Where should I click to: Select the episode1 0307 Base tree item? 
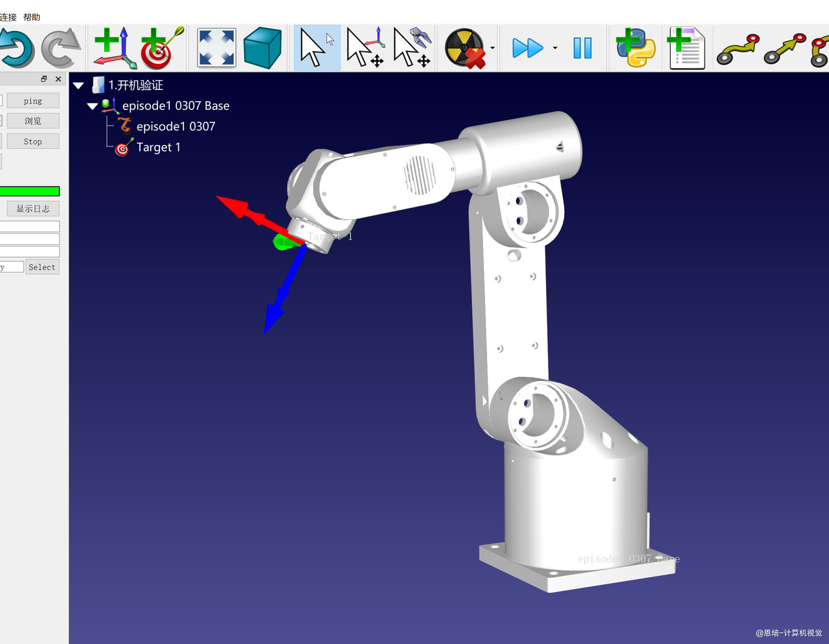176,106
